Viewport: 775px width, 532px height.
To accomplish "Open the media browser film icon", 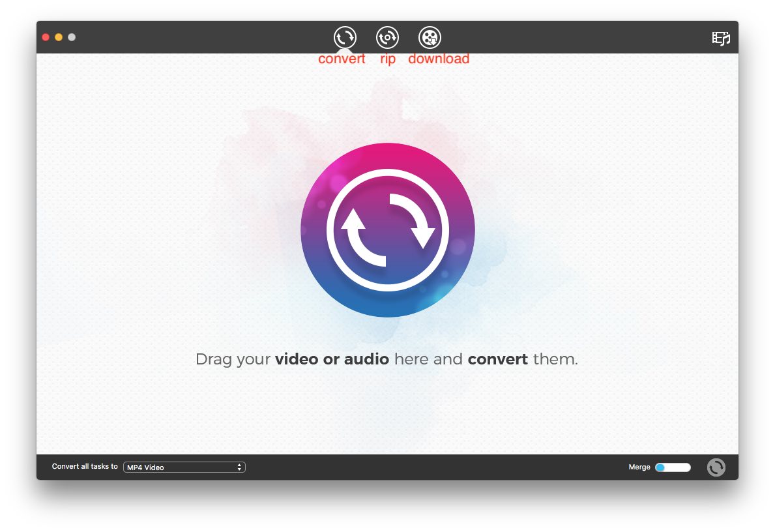I will tap(720, 38).
